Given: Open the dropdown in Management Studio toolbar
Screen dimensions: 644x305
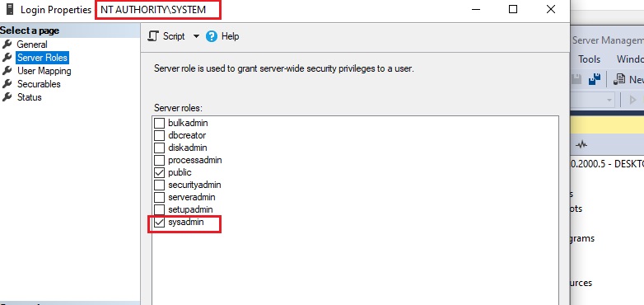Looking at the screenshot, I should click(x=609, y=100).
